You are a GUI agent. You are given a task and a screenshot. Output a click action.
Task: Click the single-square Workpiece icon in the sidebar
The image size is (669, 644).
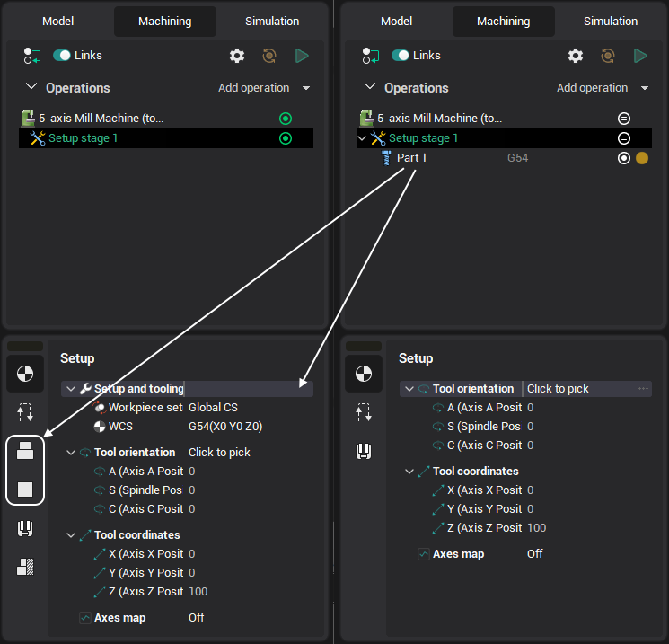(x=25, y=490)
